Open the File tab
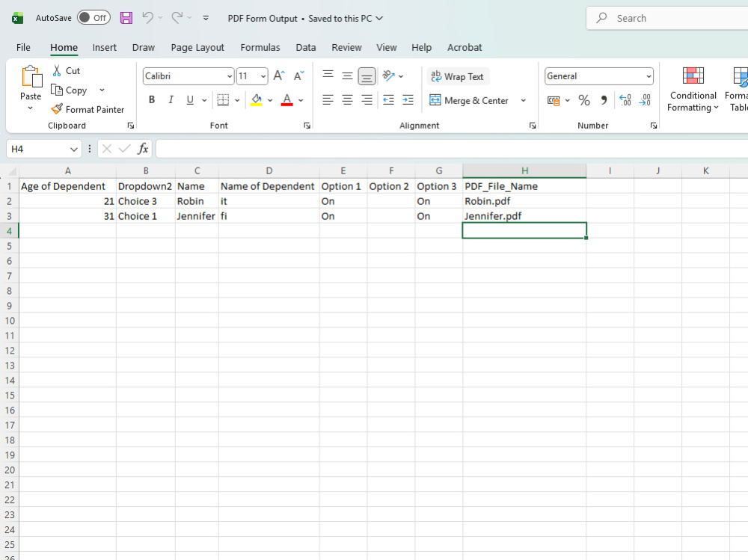This screenshot has height=560, width=748. pos(23,47)
